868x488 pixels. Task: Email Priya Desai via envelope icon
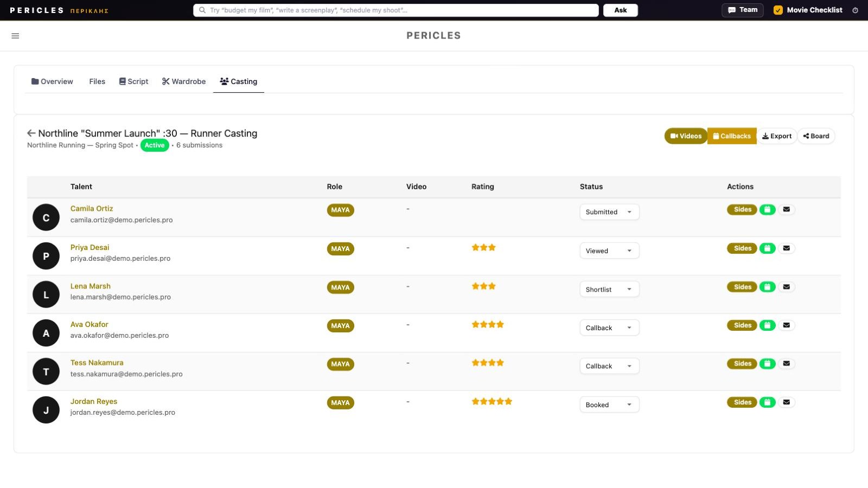[787, 248]
